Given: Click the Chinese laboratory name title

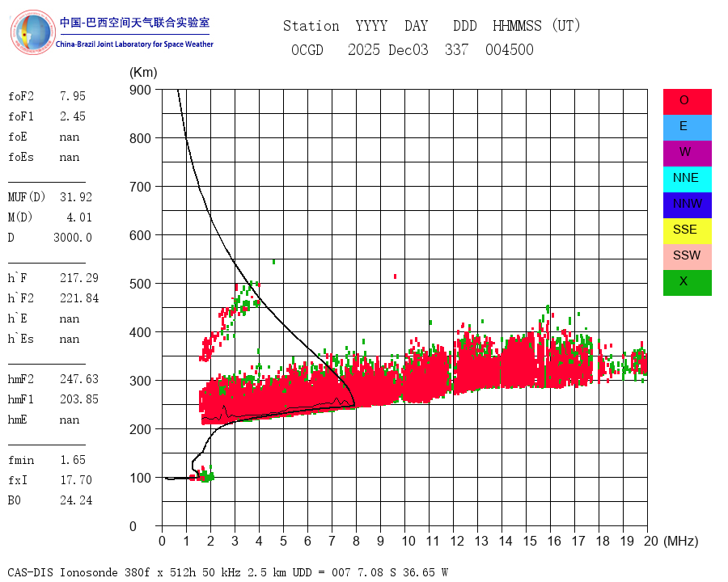Looking at the screenshot, I should 134,23.
